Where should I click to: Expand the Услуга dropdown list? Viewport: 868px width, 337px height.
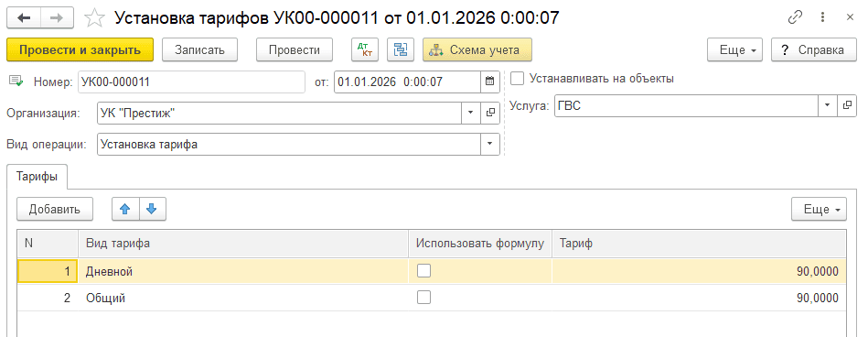pyautogui.click(x=827, y=105)
